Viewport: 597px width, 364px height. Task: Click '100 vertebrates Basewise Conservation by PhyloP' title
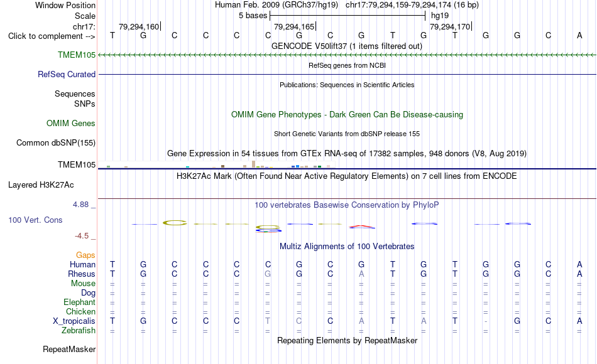pyautogui.click(x=347, y=205)
